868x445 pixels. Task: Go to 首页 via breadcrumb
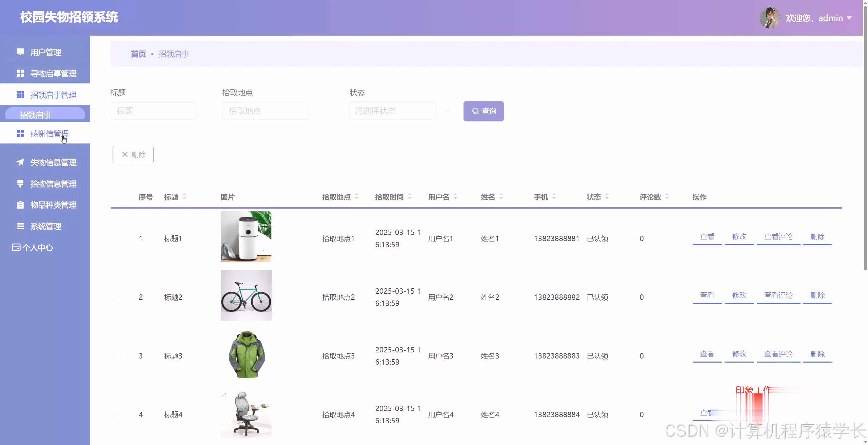tap(138, 54)
